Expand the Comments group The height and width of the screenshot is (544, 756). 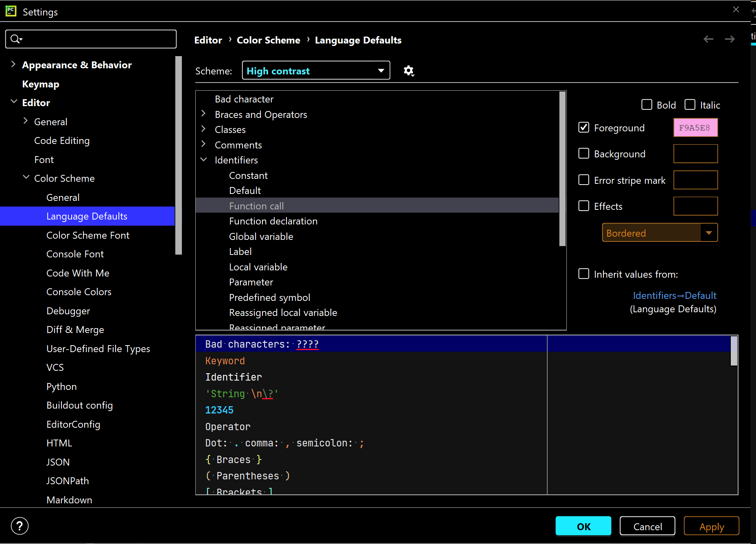pos(203,144)
